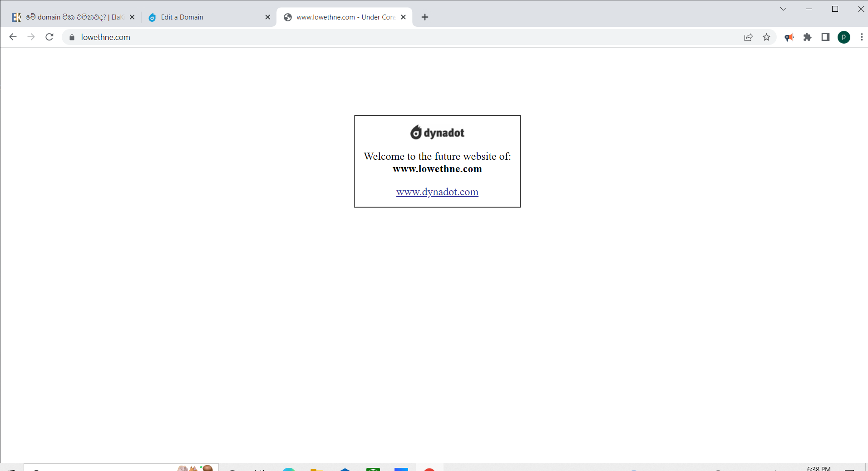Go forward to the next page
Viewport: 868px width, 471px height.
pyautogui.click(x=31, y=37)
